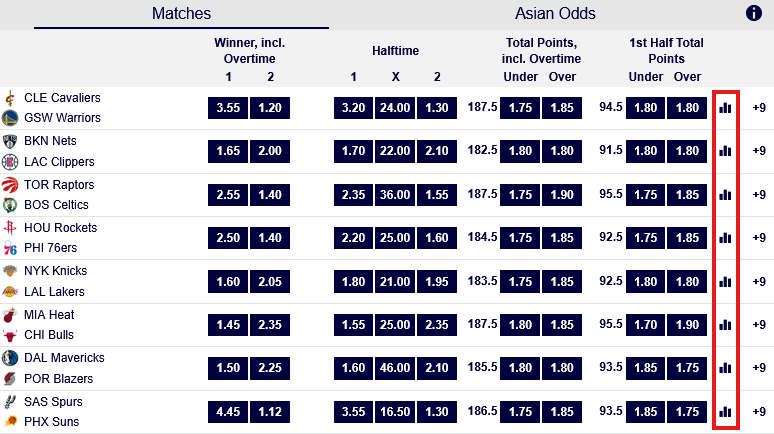
Task: Choose Over 184.5 total points for Rockets-76ers
Action: 562,238
